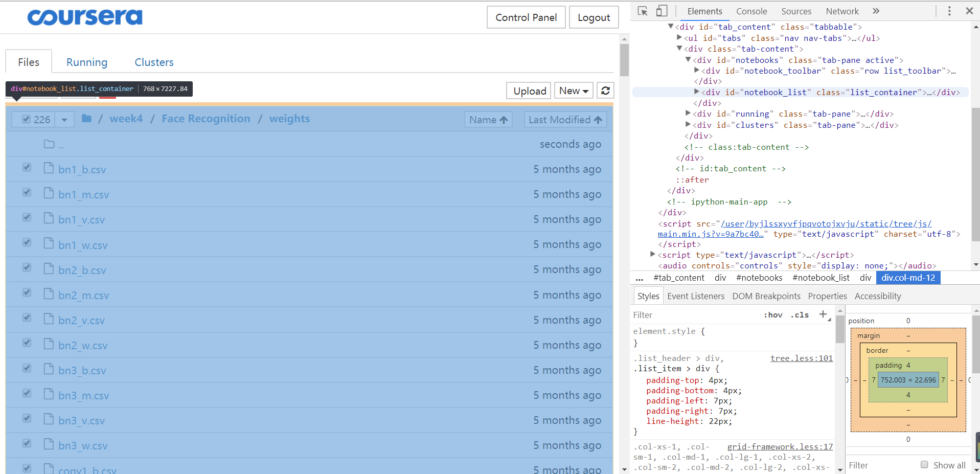
Task: Collapse the div.tab-content node
Action: point(679,49)
